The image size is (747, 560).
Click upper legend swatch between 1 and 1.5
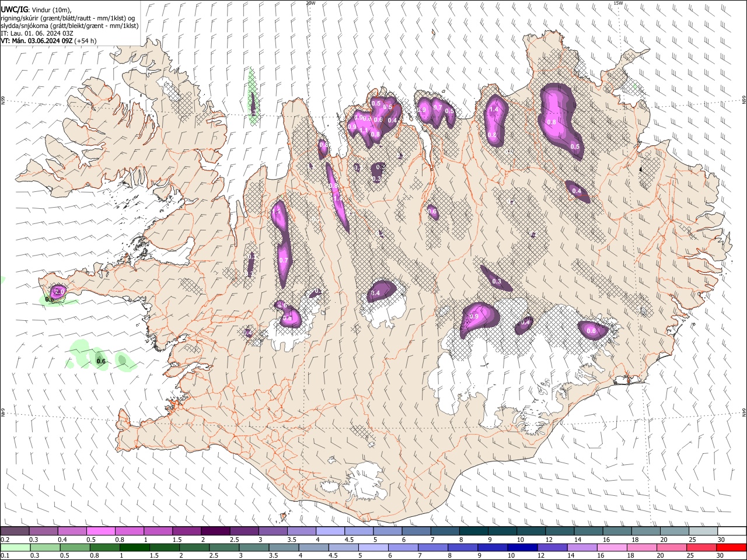158,531
